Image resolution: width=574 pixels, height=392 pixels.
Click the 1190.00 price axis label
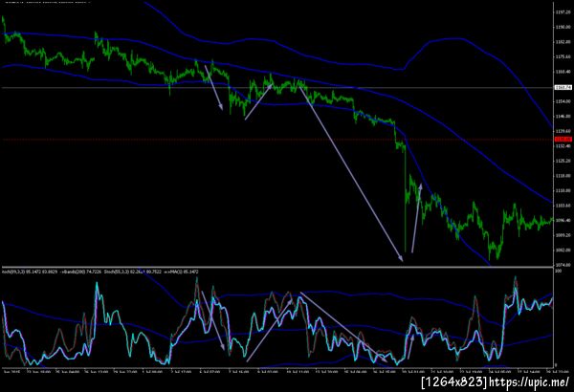tap(563, 27)
